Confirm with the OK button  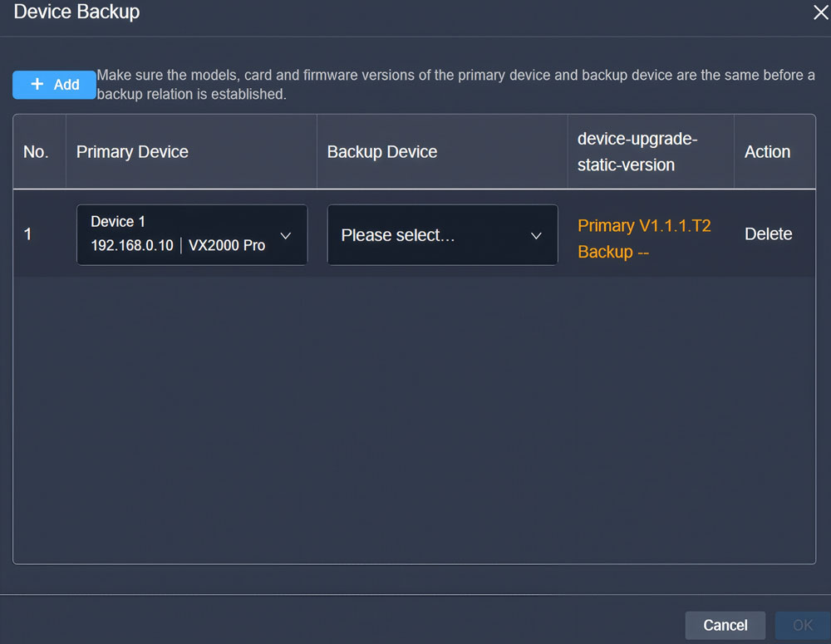802,625
